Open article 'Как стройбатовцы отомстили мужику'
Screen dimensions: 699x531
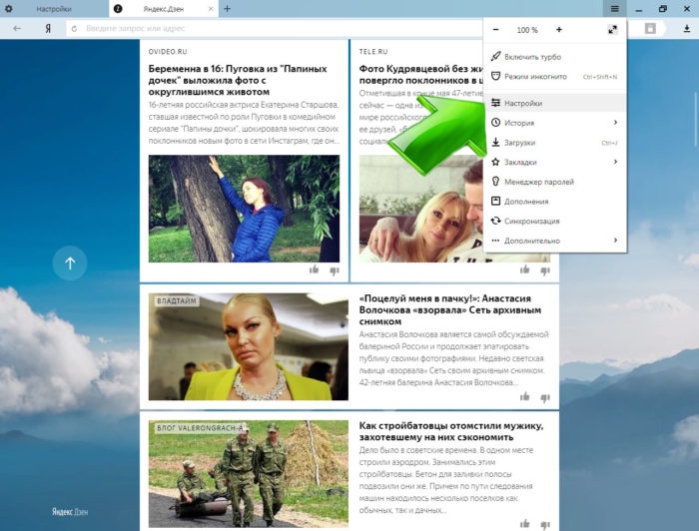pos(451,431)
